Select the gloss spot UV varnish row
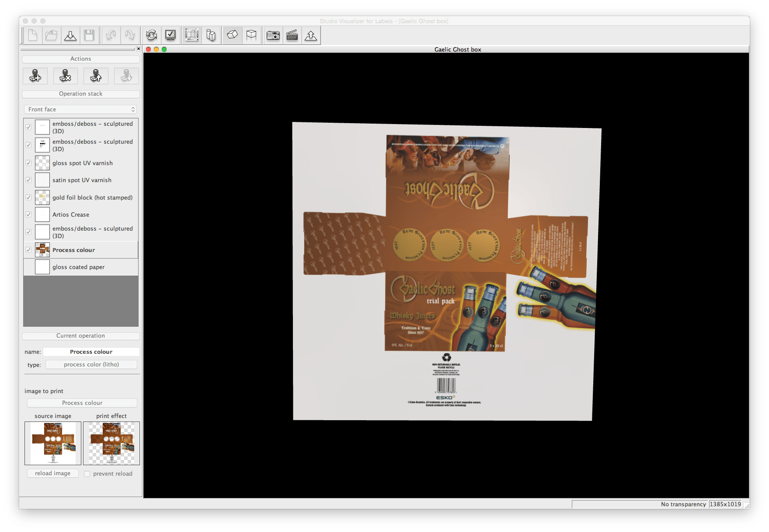 point(81,163)
